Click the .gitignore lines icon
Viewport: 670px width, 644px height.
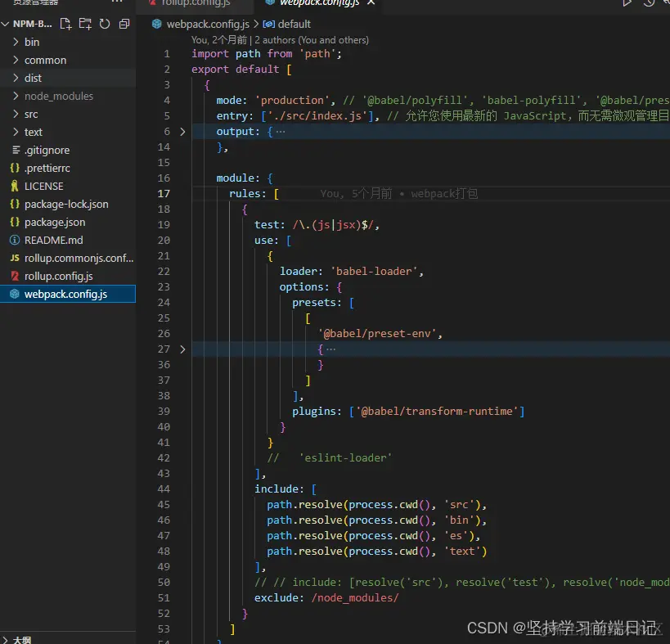(16, 150)
